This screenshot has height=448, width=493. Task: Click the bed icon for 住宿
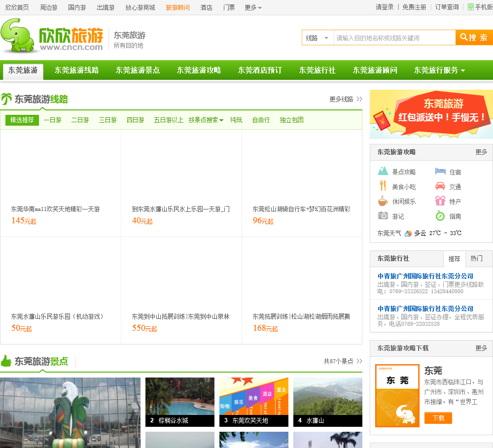click(x=440, y=172)
